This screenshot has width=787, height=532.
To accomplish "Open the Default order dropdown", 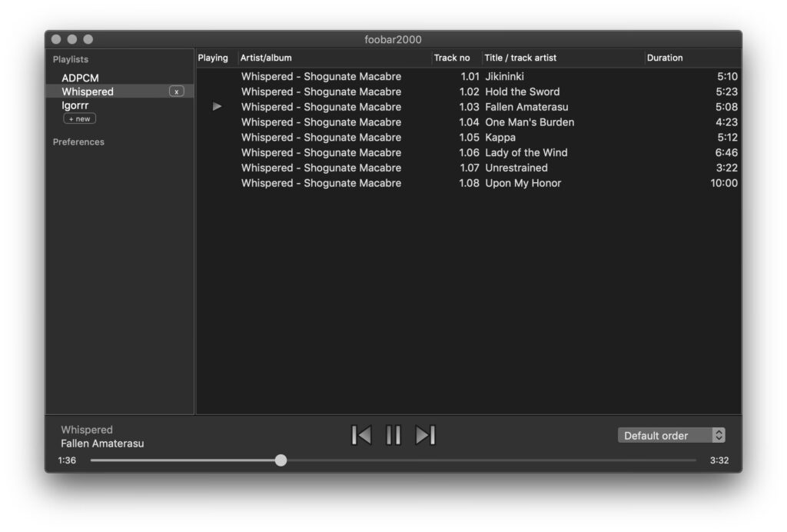I will [x=671, y=435].
